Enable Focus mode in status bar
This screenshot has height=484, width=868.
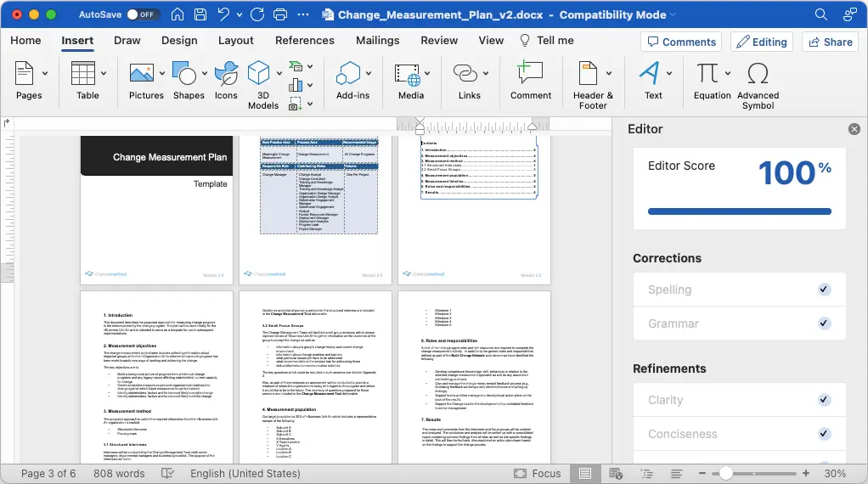537,474
